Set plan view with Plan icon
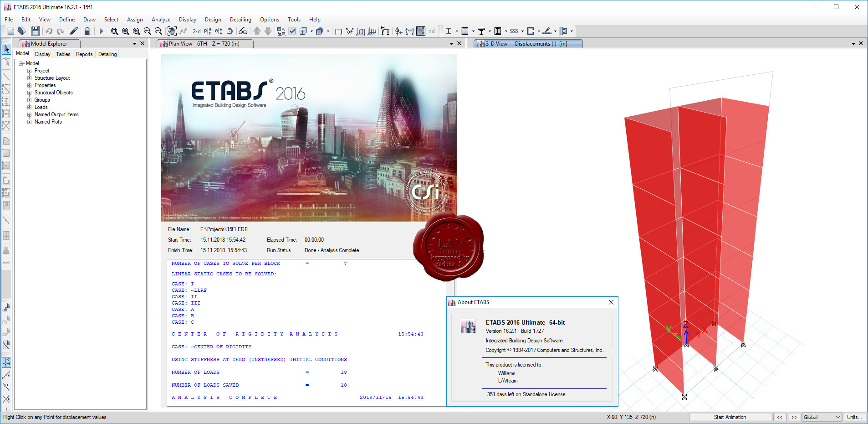This screenshot has width=868, height=424. (x=208, y=31)
